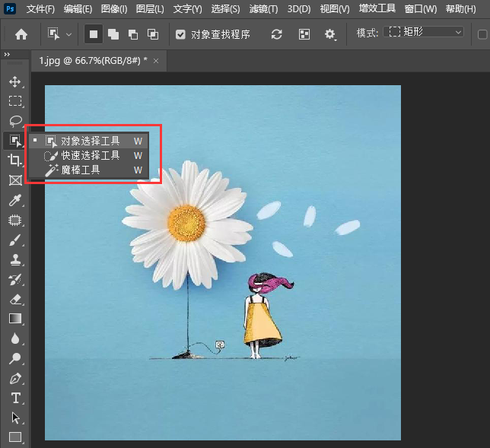Open the 滤镜(T) menu
Image resolution: width=490 pixels, height=448 pixels.
point(263,9)
